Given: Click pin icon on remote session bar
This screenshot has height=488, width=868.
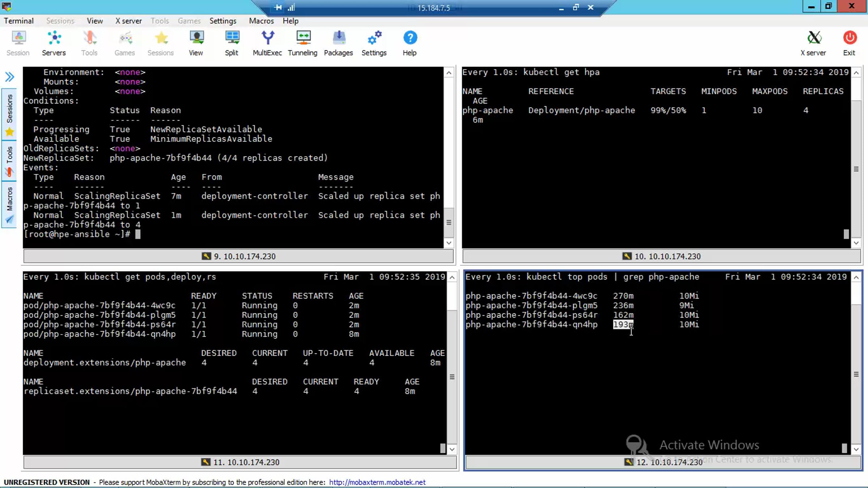Looking at the screenshot, I should click(278, 7).
